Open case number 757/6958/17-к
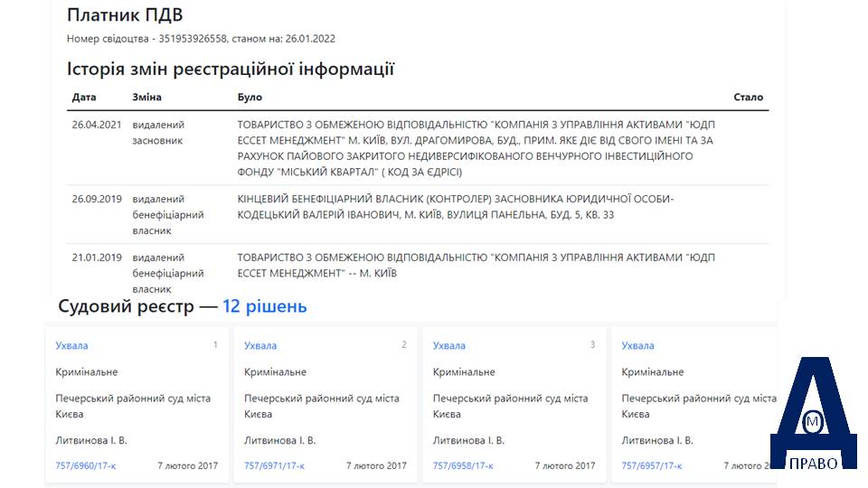868x488 pixels. (x=463, y=466)
